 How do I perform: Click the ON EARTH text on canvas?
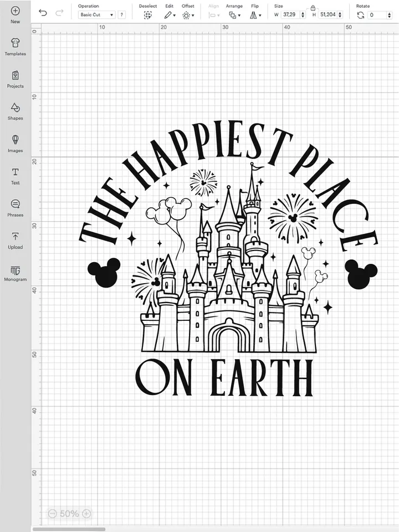coord(224,377)
